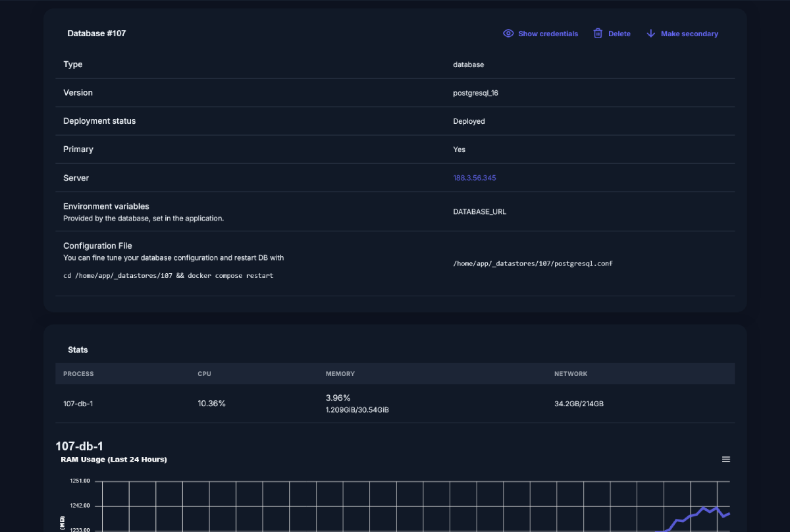
Task: Click the 'Provided by the database' description text
Action: (144, 218)
